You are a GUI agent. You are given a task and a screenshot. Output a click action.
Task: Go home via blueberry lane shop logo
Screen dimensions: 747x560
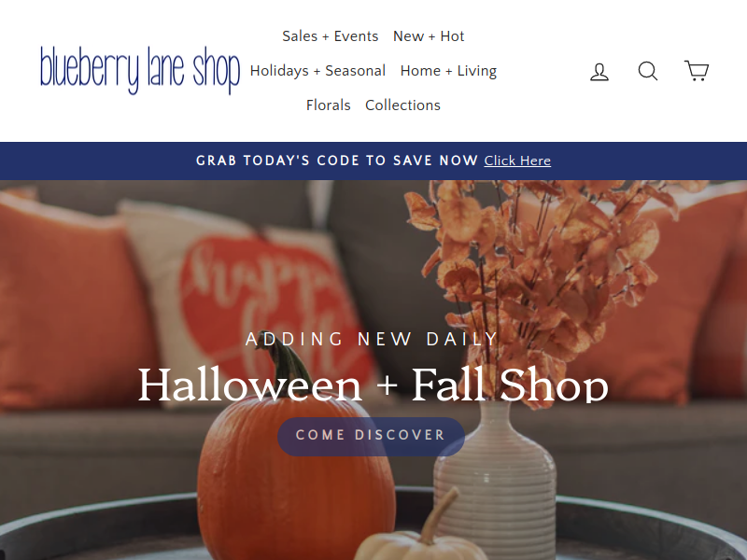(x=140, y=71)
